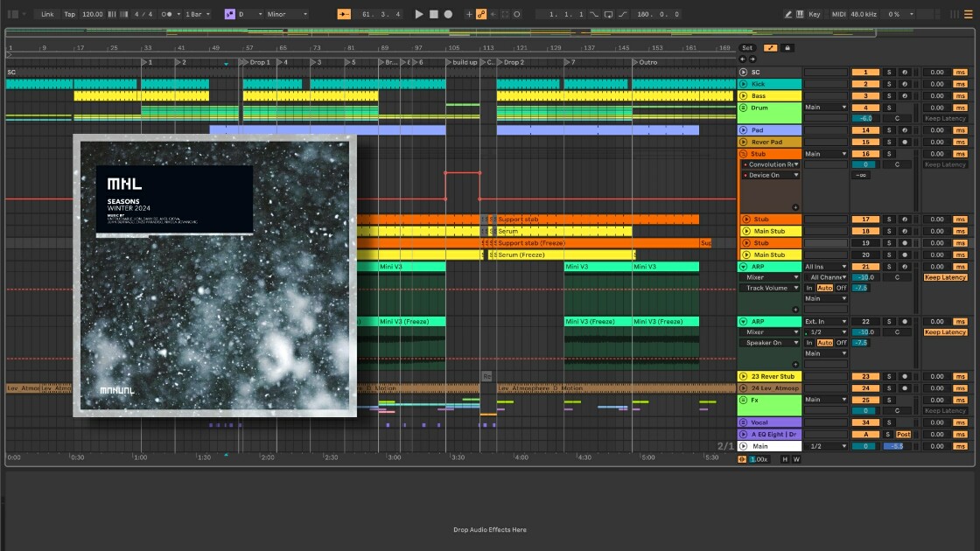Set track 22 ARP monitoring to Off
The height and width of the screenshot is (551, 980).
tap(841, 343)
